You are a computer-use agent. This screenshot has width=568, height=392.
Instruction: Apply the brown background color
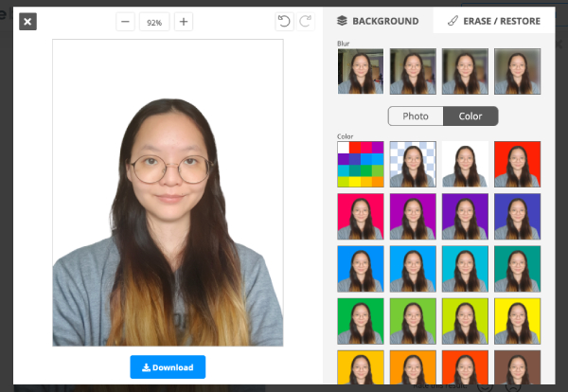(x=517, y=369)
